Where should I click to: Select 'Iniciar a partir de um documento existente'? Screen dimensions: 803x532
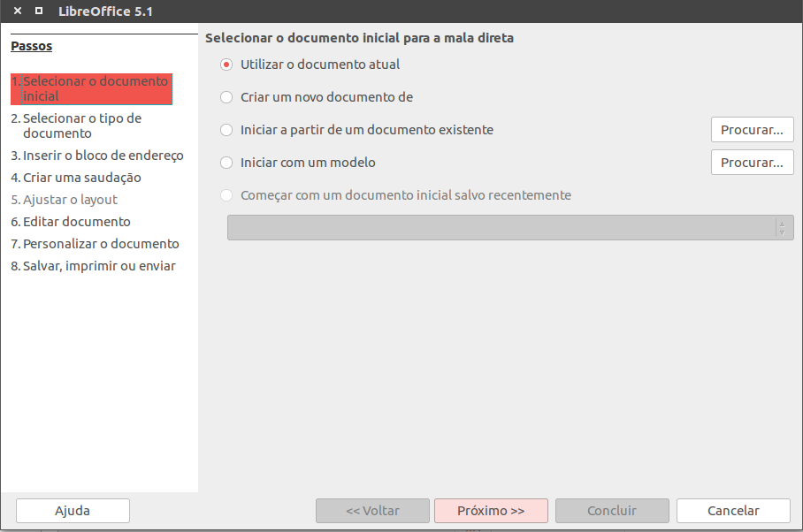click(357, 130)
